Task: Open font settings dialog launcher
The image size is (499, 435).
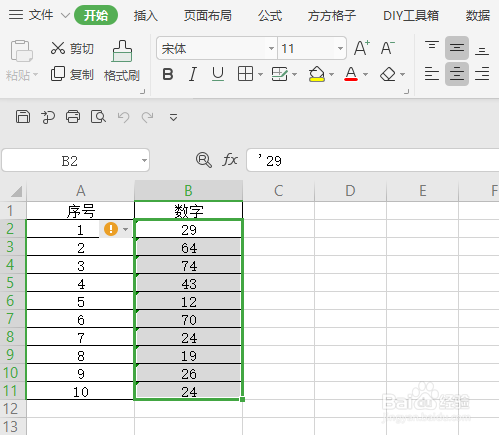Action: (406, 91)
